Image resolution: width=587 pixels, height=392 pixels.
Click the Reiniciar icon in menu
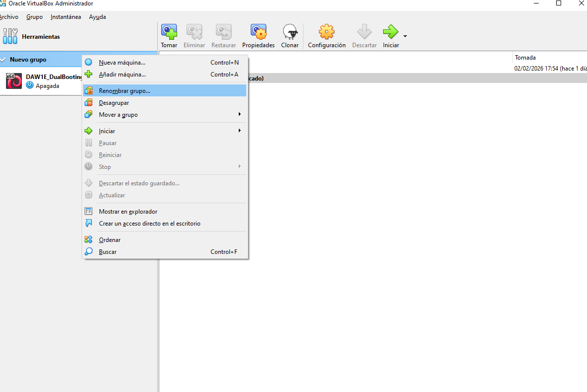tap(89, 155)
